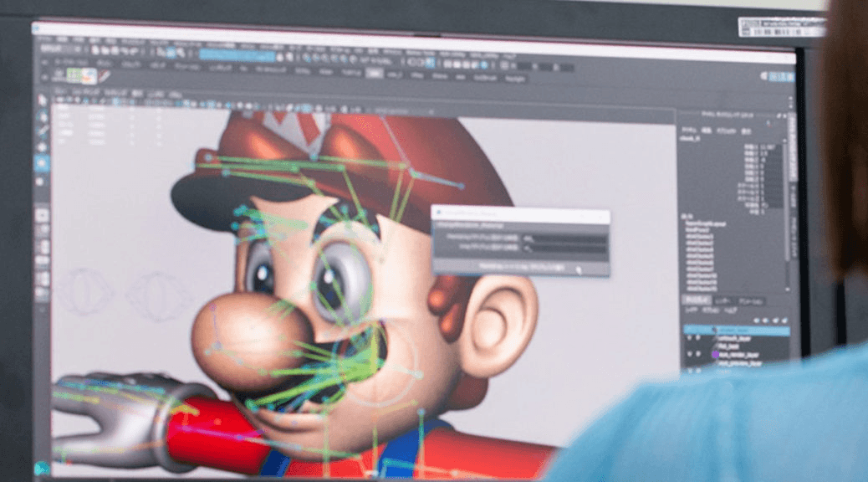Toggle visibility of the FNL_best render layer
This screenshot has height=482, width=868.
click(x=689, y=346)
